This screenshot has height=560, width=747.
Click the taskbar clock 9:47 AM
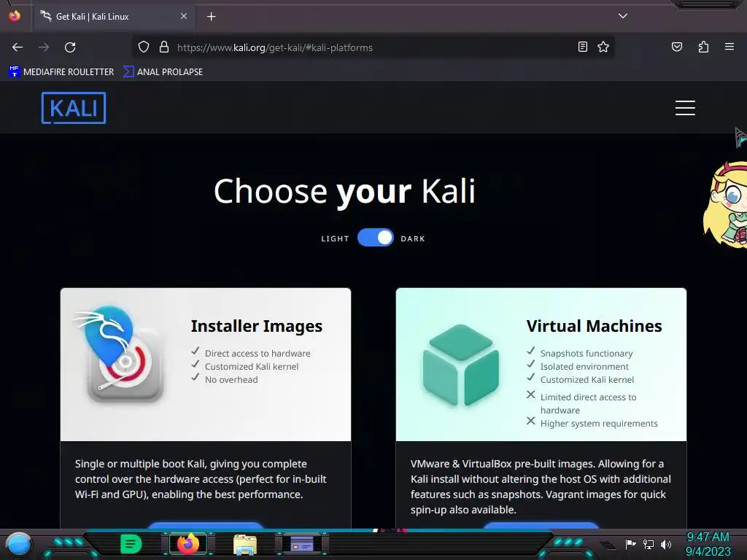(x=708, y=537)
